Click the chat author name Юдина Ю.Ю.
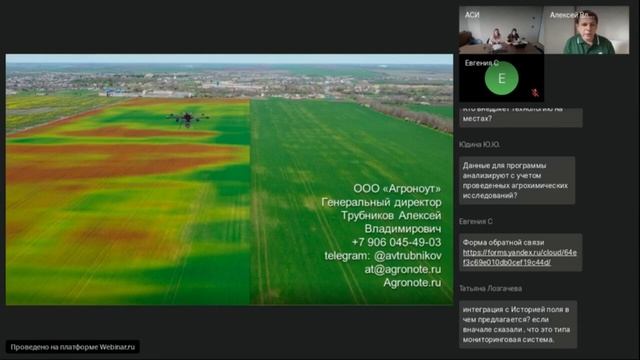This screenshot has width=640, height=360. [x=479, y=144]
